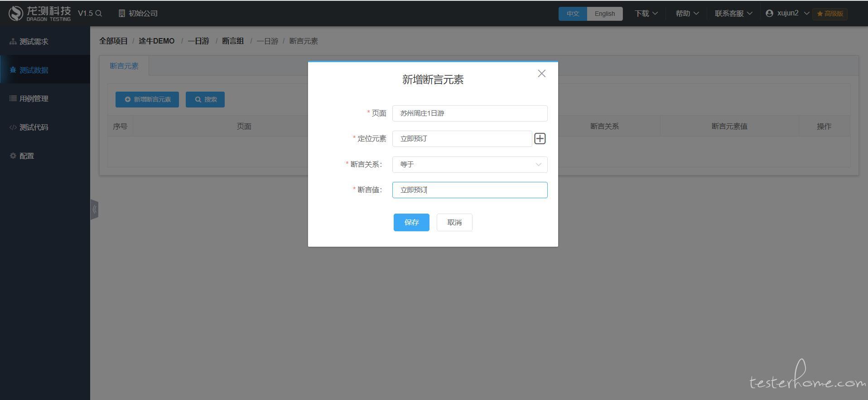Collapse the sidebar with the arrow handle
The height and width of the screenshot is (400, 868).
pos(94,210)
